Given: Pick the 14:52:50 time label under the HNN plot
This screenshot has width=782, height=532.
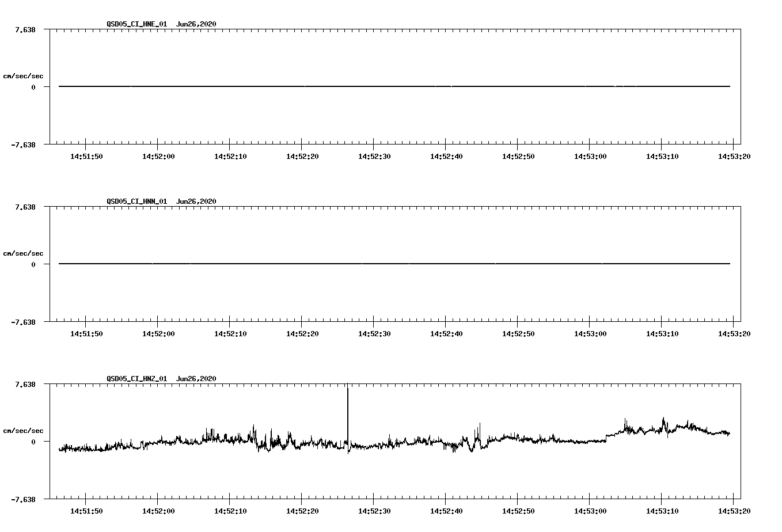Looking at the screenshot, I should point(518,333).
